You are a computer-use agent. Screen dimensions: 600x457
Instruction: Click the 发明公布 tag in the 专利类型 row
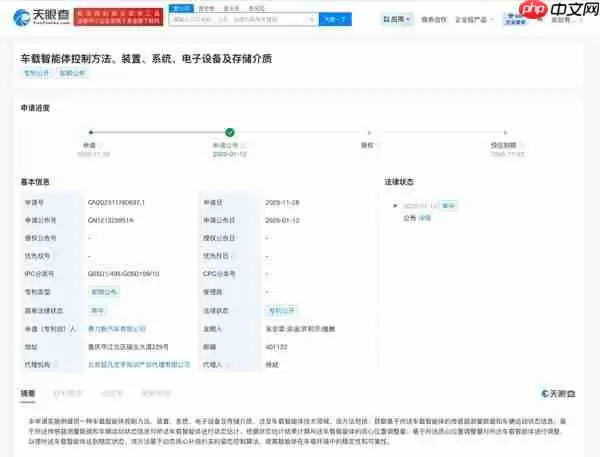click(x=104, y=292)
